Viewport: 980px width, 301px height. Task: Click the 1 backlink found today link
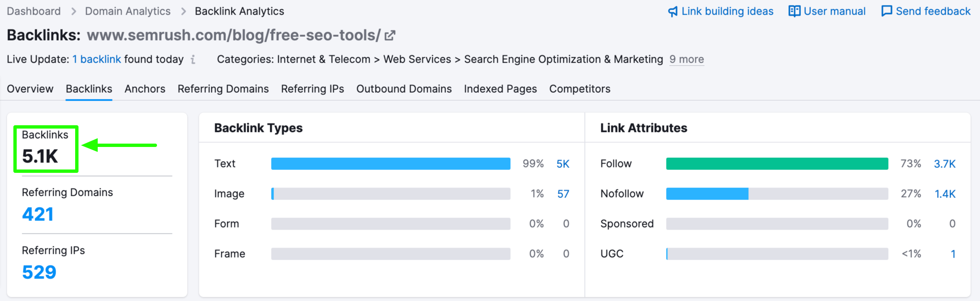(x=97, y=59)
